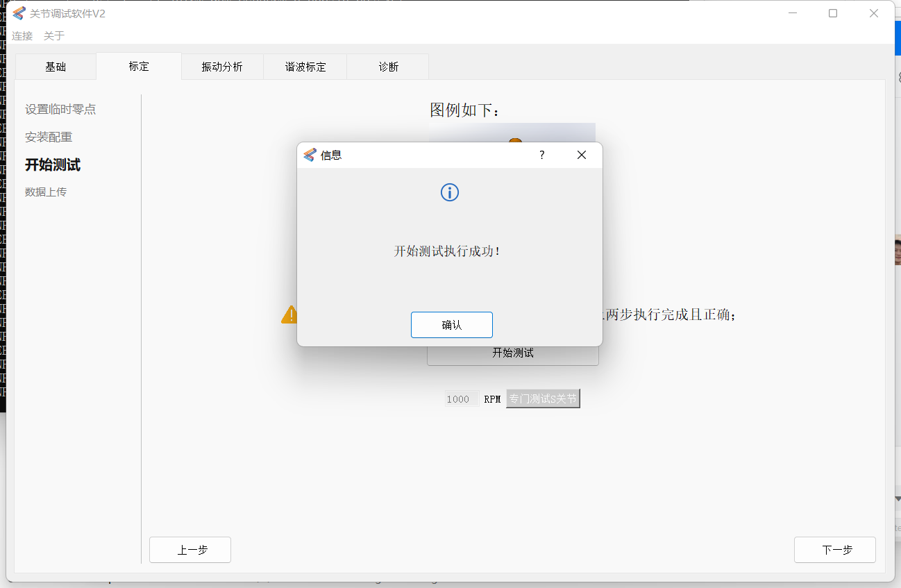Image resolution: width=901 pixels, height=588 pixels.
Task: Click the 信息 dialog's title bar logo icon
Action: point(310,155)
